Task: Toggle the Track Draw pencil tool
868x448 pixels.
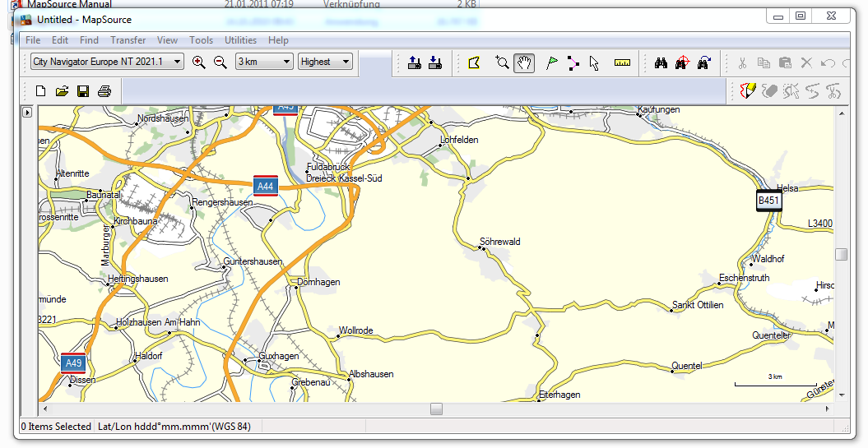Action: tap(748, 90)
